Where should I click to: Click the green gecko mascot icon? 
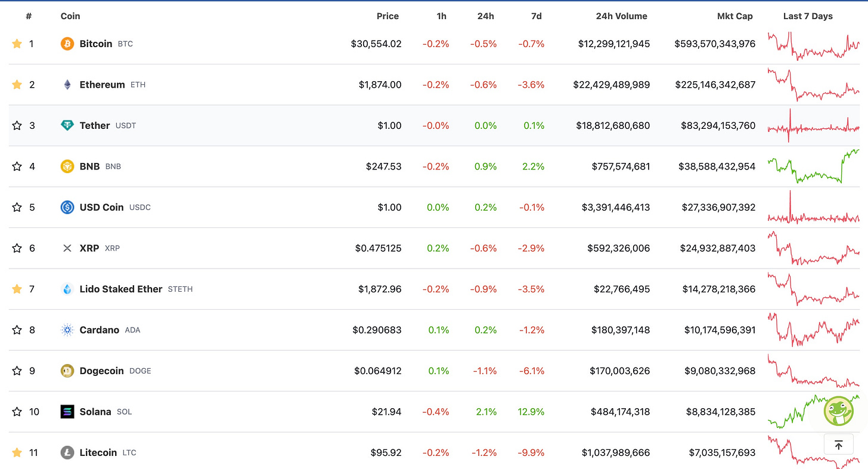(838, 411)
